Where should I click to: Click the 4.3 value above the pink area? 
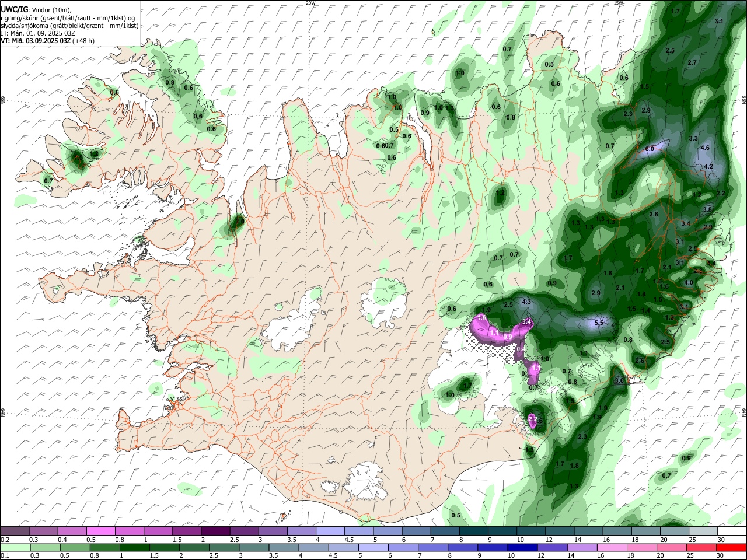[x=526, y=302]
